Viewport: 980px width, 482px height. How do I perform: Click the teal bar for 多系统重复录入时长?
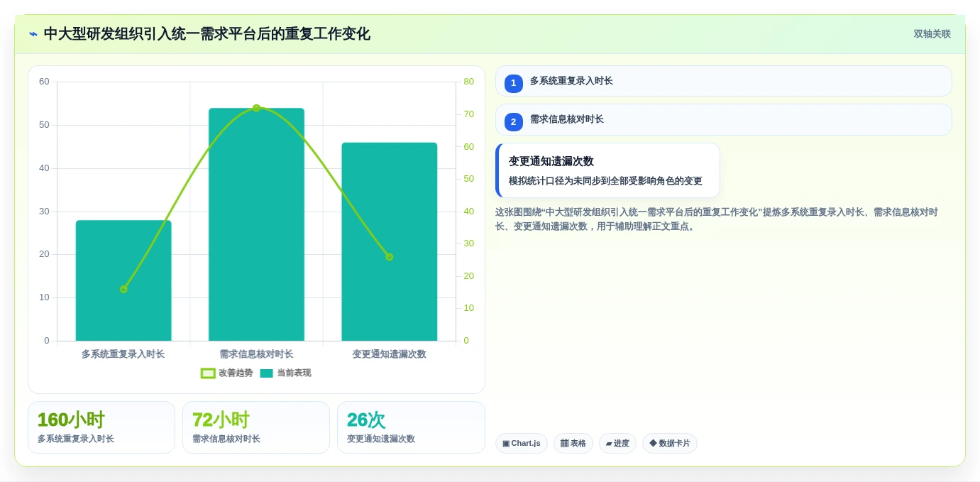point(123,280)
